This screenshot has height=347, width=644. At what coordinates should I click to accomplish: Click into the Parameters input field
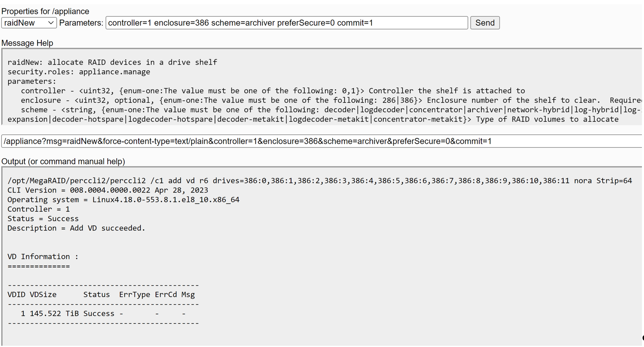[286, 23]
